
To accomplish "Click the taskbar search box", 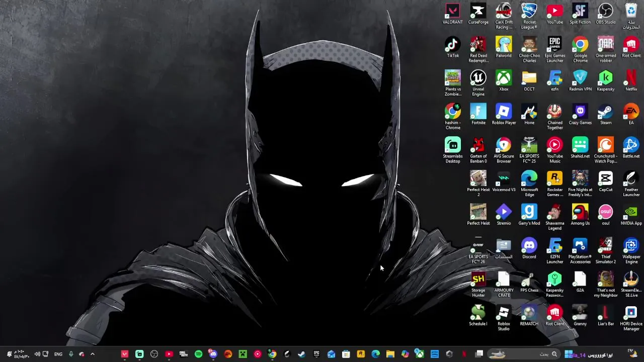I will click(x=524, y=354).
